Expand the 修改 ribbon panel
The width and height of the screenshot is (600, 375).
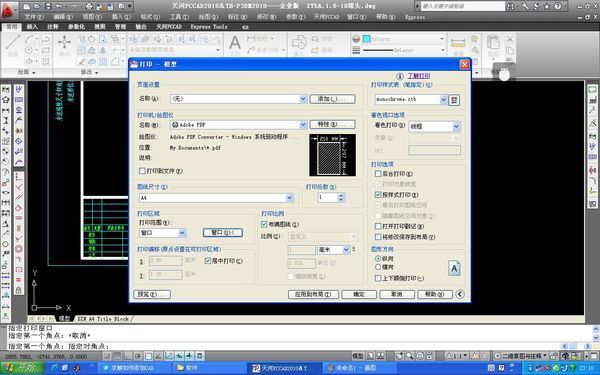click(x=89, y=72)
